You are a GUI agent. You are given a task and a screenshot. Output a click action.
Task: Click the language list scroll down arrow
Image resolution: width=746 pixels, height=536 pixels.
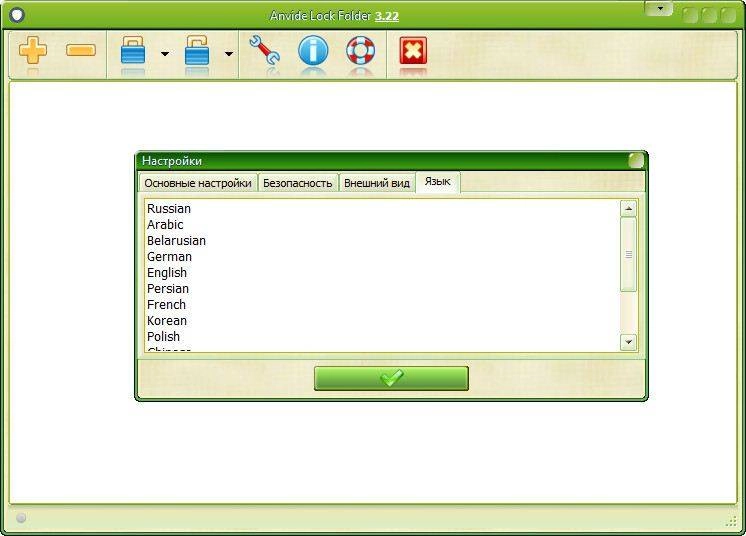click(x=628, y=342)
